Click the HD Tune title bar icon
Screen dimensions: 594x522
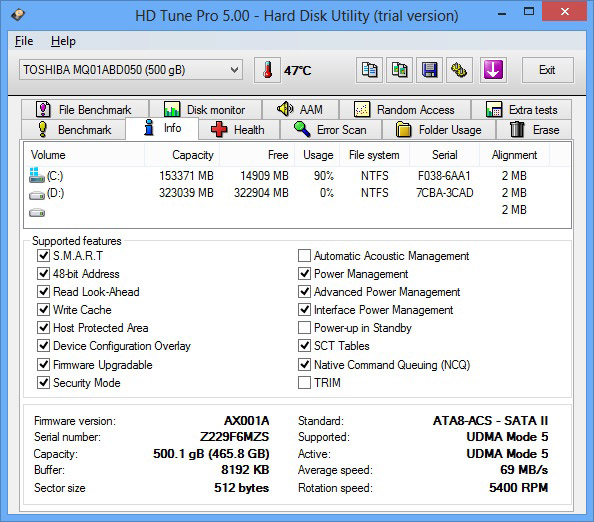click(17, 15)
